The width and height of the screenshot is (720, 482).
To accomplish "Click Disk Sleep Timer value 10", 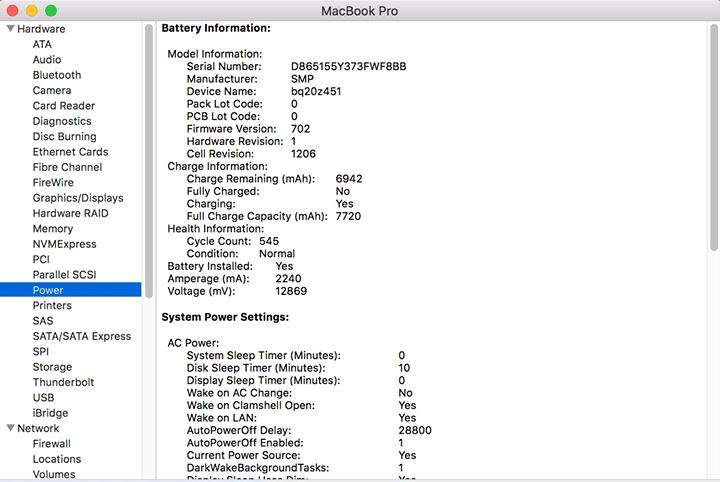I will tap(404, 368).
